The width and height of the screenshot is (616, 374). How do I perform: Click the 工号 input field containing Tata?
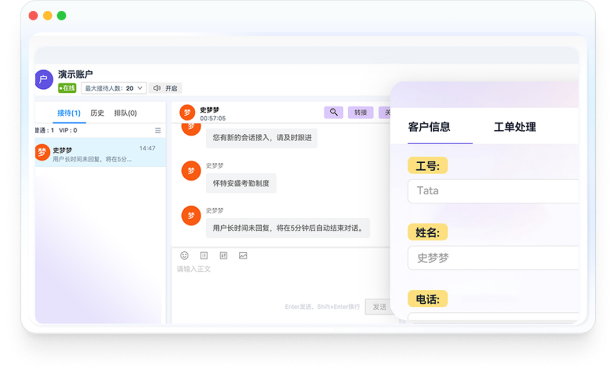pyautogui.click(x=493, y=191)
